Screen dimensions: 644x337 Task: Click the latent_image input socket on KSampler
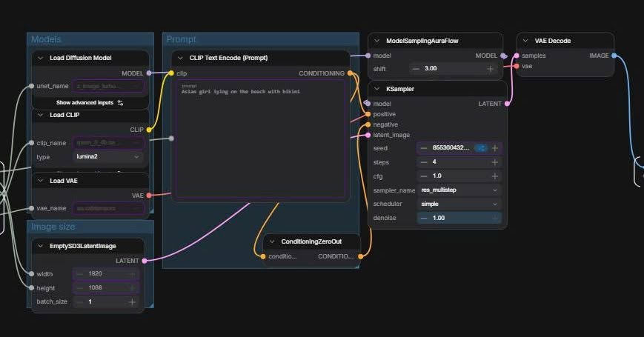coord(368,135)
